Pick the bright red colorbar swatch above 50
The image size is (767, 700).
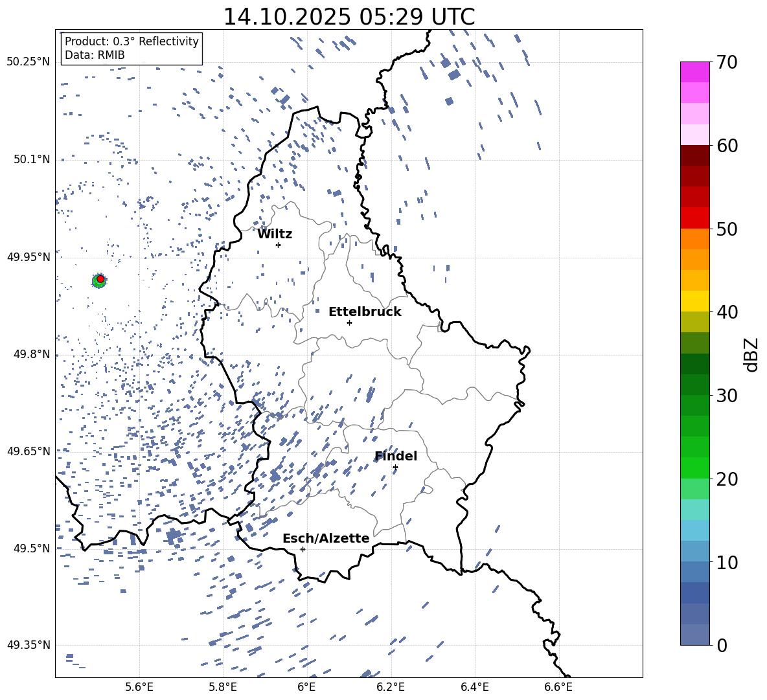695,218
